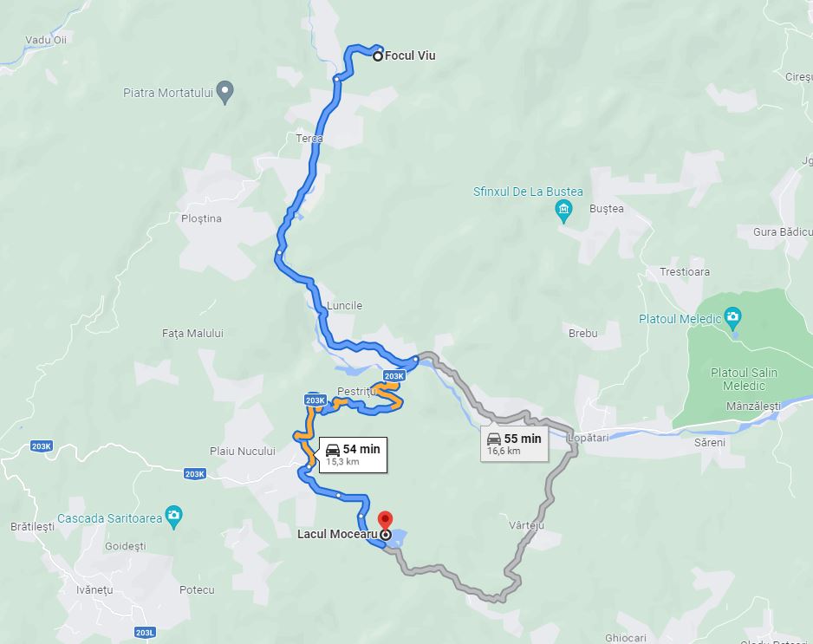Click the 203K road shield near Pestrițu
813x644 pixels.
pyautogui.click(x=394, y=376)
